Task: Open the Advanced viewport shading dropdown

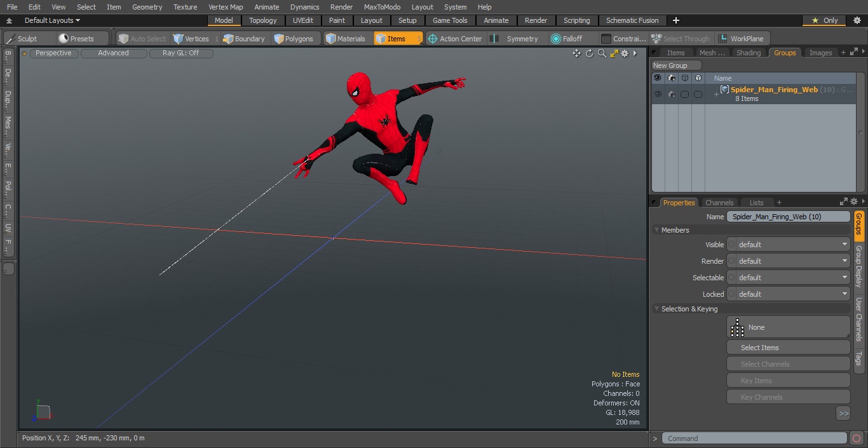Action: (x=114, y=53)
